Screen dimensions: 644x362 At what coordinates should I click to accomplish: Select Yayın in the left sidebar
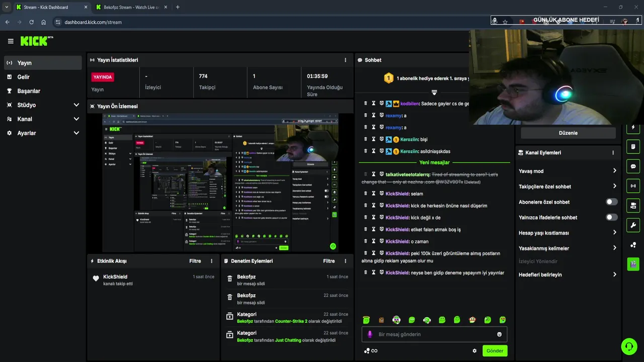coord(43,63)
